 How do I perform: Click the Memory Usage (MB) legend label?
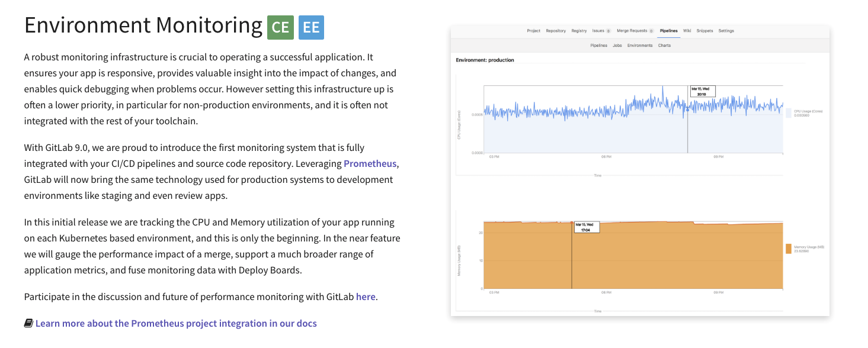click(809, 247)
